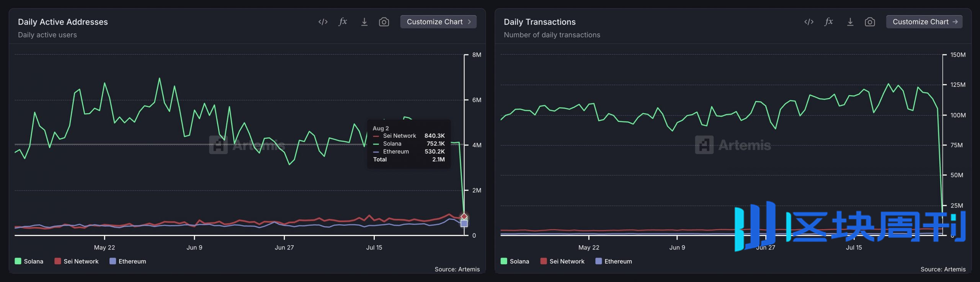Open formula fx icon in Daily Active Addresses
Viewport: 980px width, 282px height.
[x=343, y=22]
